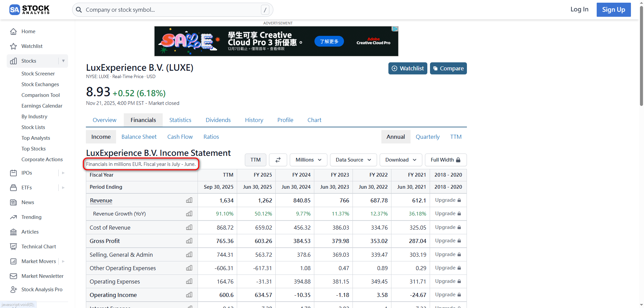Click the Stock Analysis logo

click(30, 10)
